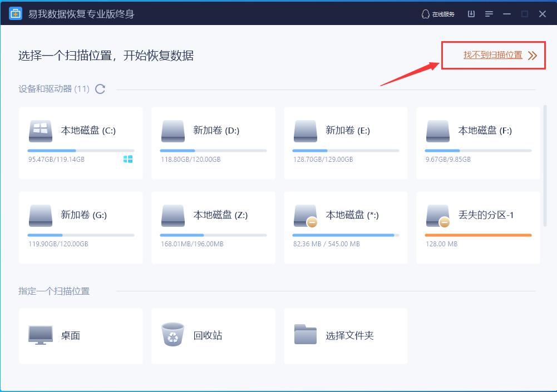The image size is (557, 392).
Task: Select 新加卷 (E:) volume card
Action: (345, 142)
